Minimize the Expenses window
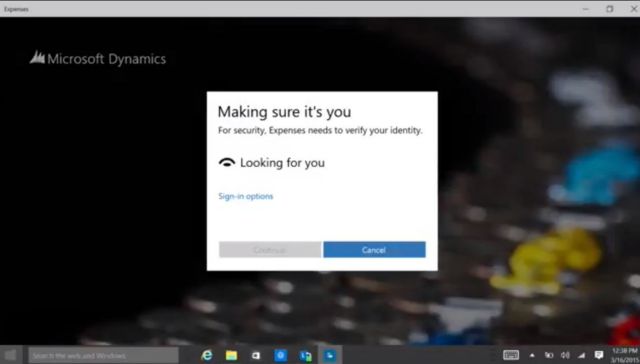The height and width of the screenshot is (364, 640). coord(586,9)
